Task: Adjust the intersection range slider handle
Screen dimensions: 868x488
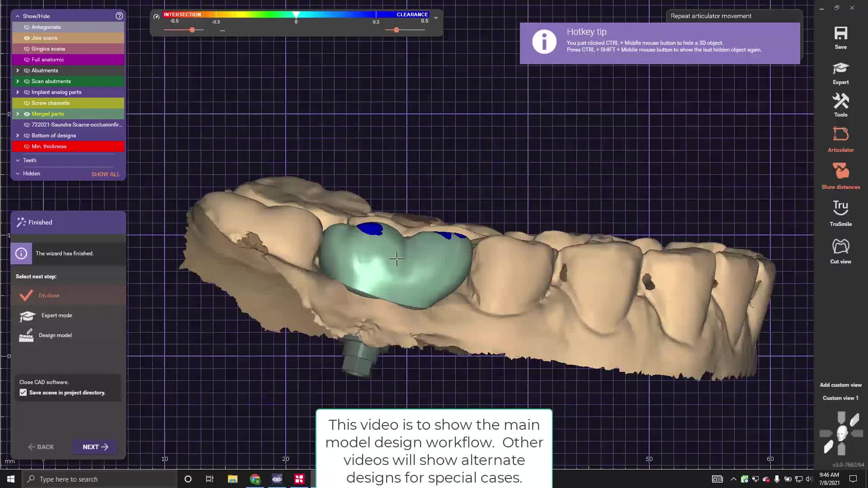Action: click(x=192, y=30)
